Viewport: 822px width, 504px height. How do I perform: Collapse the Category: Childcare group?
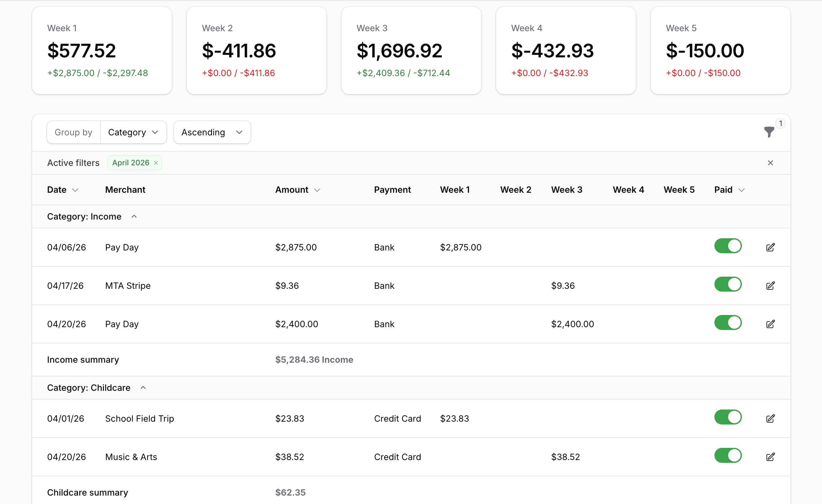tap(143, 388)
